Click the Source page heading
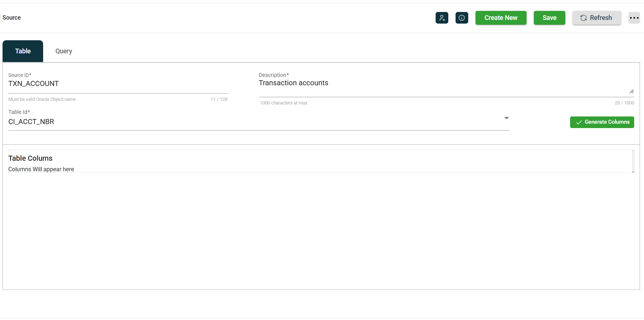The height and width of the screenshot is (320, 644). (12, 18)
